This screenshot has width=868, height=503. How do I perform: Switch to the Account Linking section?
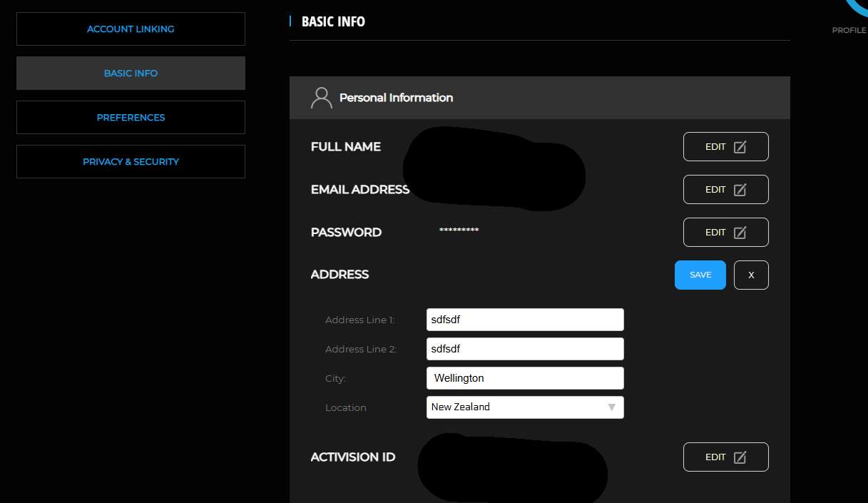(x=131, y=29)
